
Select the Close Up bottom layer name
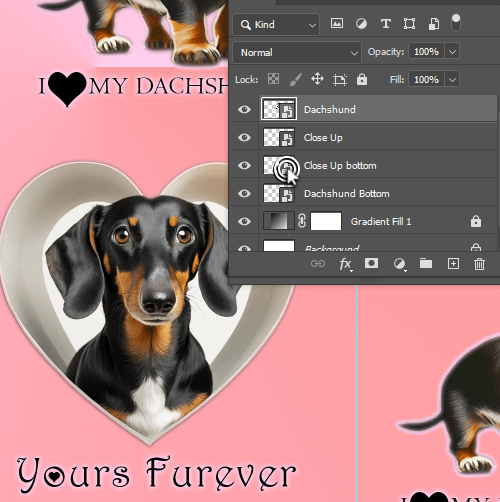340,166
